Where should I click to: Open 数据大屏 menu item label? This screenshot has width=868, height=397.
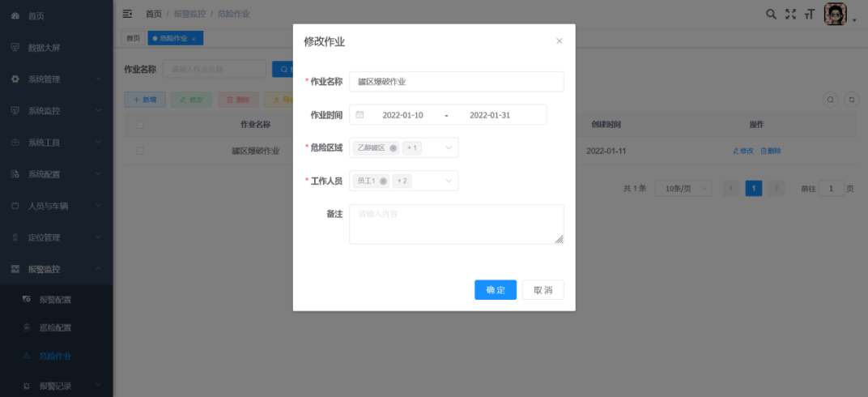point(45,48)
